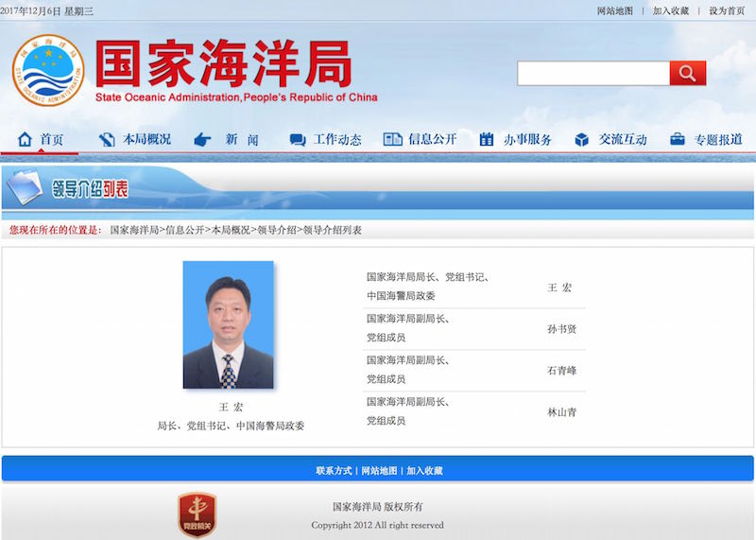Click the English State Oceanic Administration subtitle

point(236,97)
